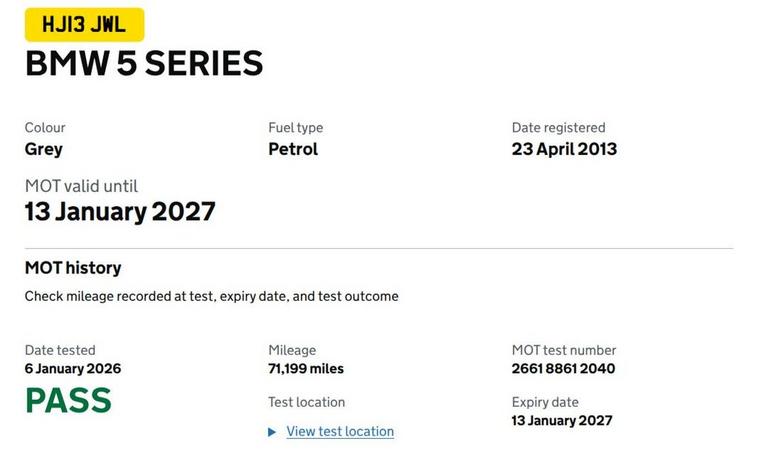This screenshot has width=759, height=458.
Task: Click the MOT valid until label
Action: pyautogui.click(x=81, y=186)
